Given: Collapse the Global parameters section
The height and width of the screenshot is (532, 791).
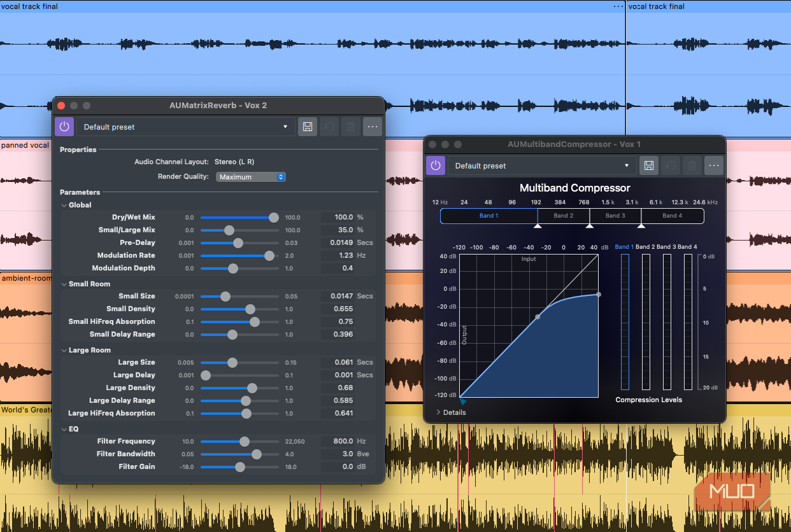Looking at the screenshot, I should coord(64,205).
